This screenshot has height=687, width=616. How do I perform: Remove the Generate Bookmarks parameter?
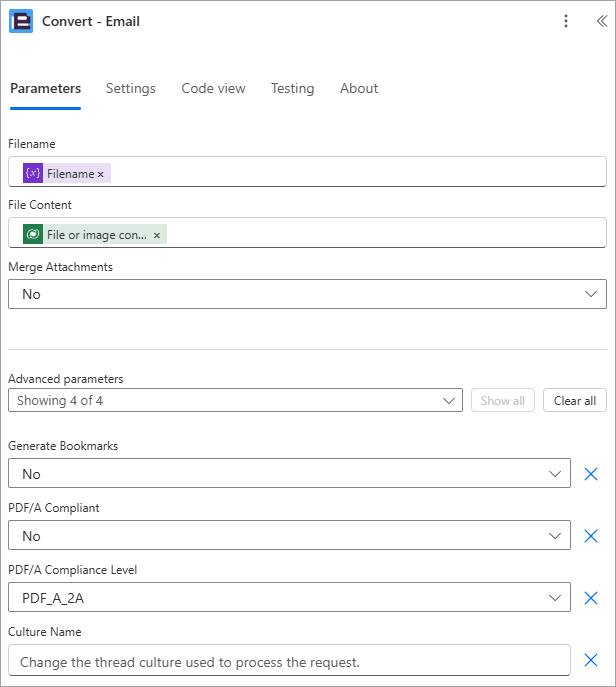(x=591, y=474)
